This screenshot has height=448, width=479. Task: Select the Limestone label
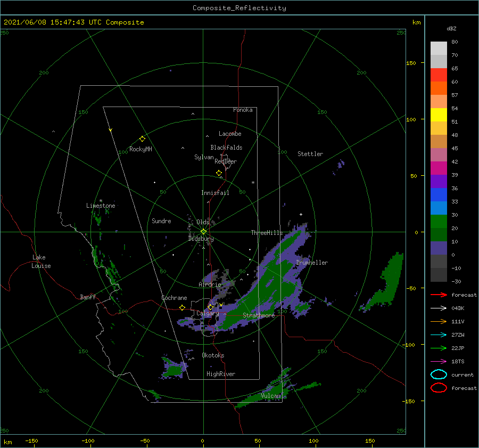coord(101,206)
